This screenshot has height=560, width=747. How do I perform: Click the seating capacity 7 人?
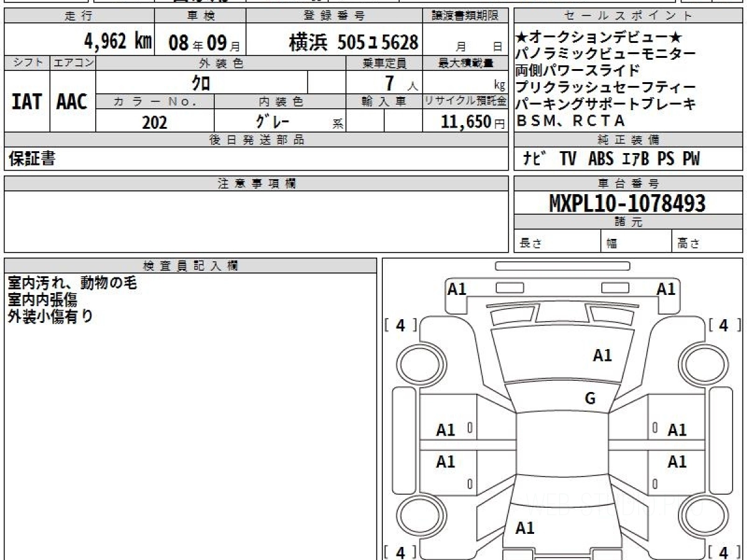click(402, 82)
